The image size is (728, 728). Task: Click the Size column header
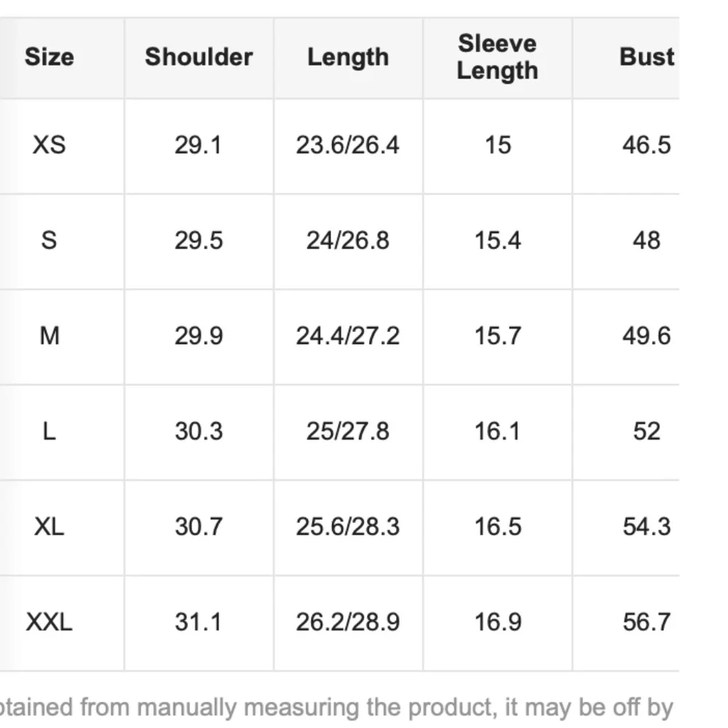click(49, 58)
